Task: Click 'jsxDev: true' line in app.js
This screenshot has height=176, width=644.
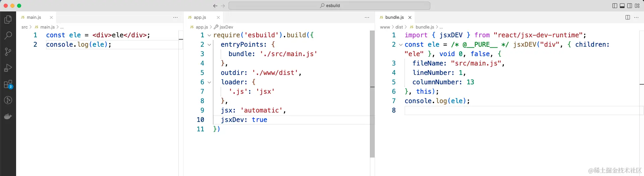Action: tap(244, 120)
